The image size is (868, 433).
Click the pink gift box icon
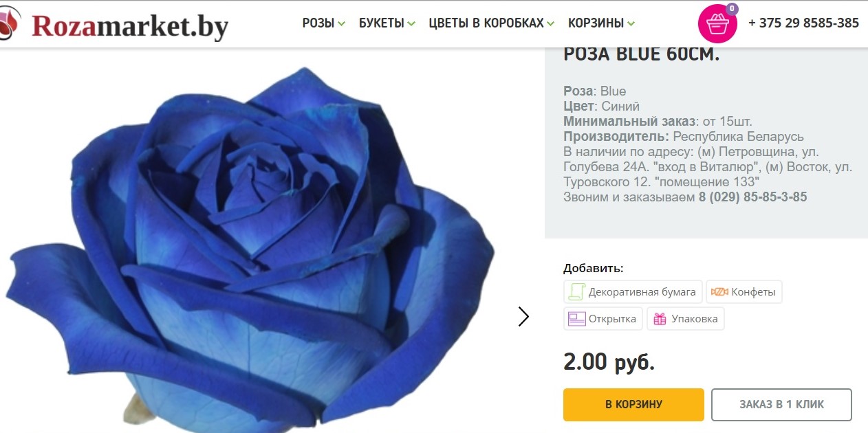[660, 319]
